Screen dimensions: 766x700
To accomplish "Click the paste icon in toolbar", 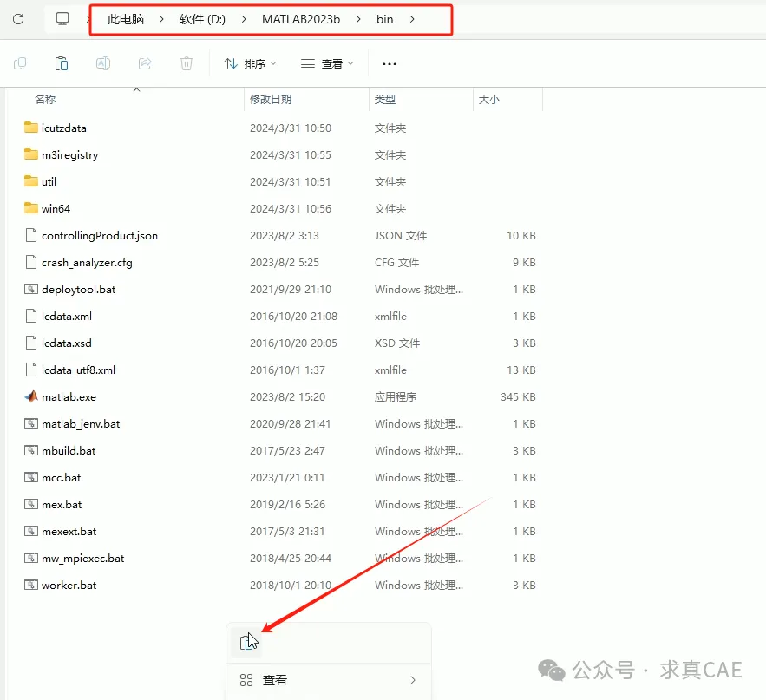I will (x=62, y=63).
